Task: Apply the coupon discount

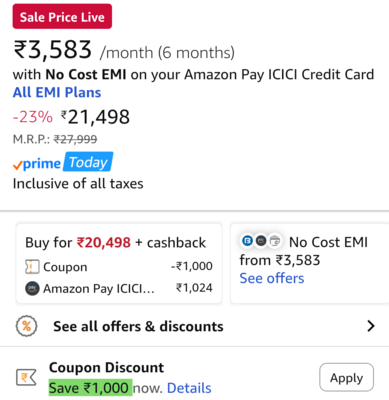Action: (x=346, y=377)
